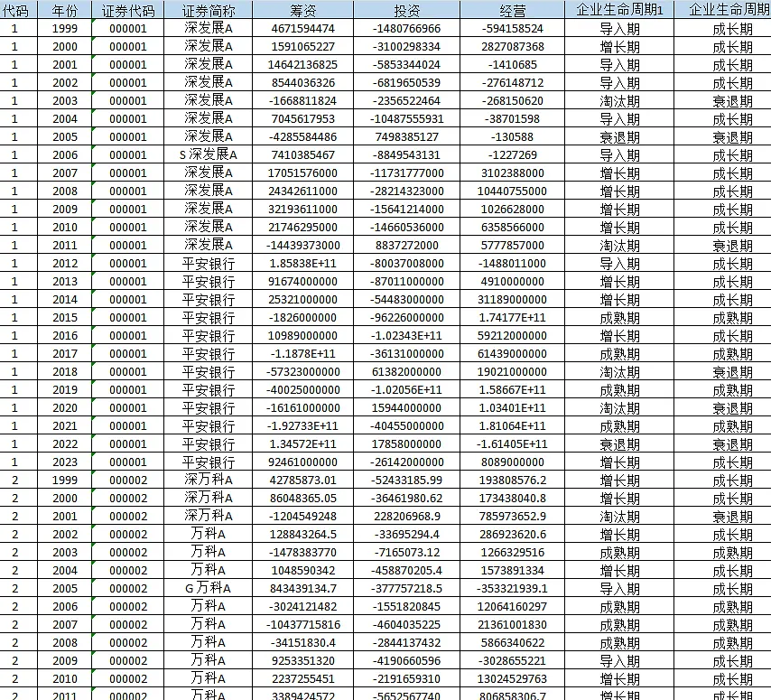Screen dimensions: 771x700
Task: Select the 年份 column header
Action: click(64, 10)
